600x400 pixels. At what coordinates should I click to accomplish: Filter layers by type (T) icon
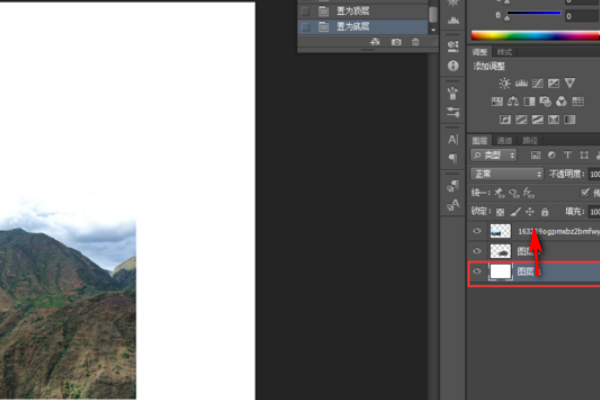[568, 155]
